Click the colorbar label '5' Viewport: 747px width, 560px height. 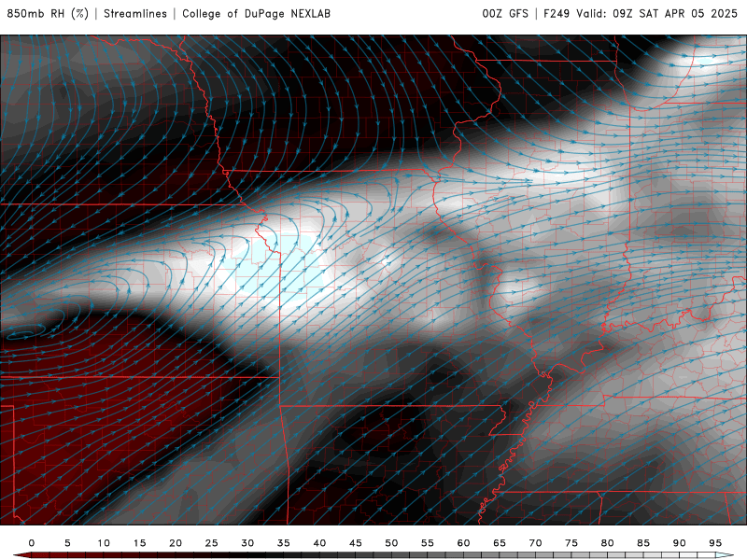pos(67,543)
